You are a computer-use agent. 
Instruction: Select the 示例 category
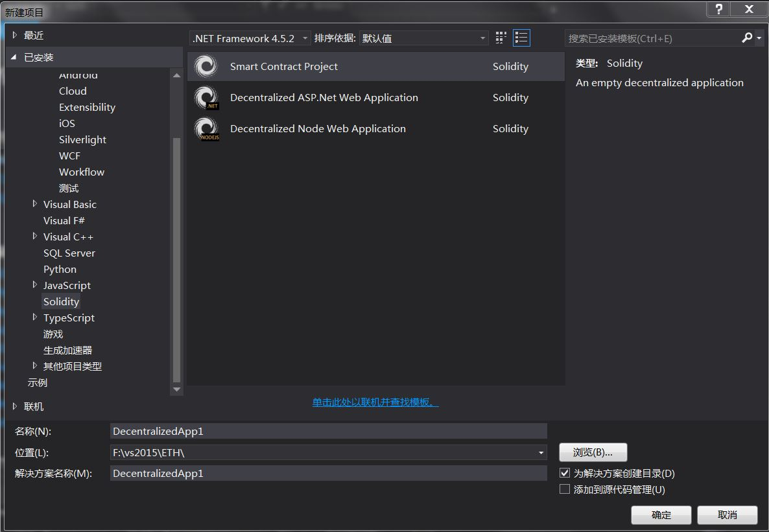click(37, 382)
